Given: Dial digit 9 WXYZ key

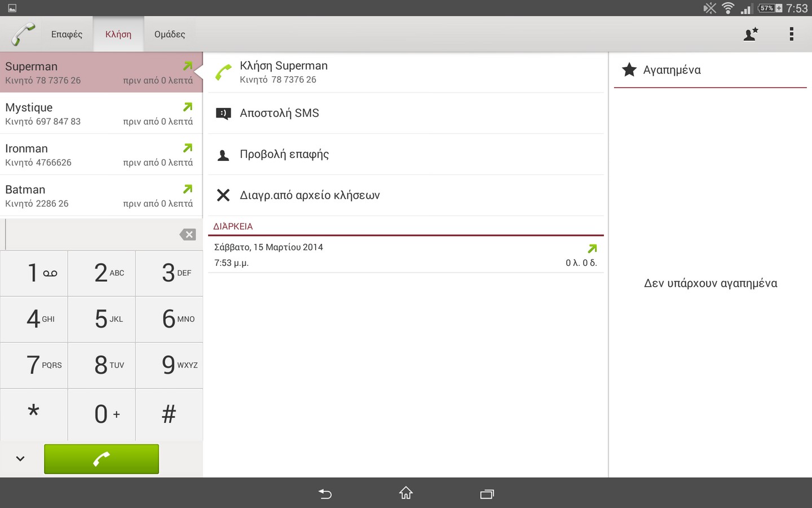Looking at the screenshot, I should click(169, 366).
